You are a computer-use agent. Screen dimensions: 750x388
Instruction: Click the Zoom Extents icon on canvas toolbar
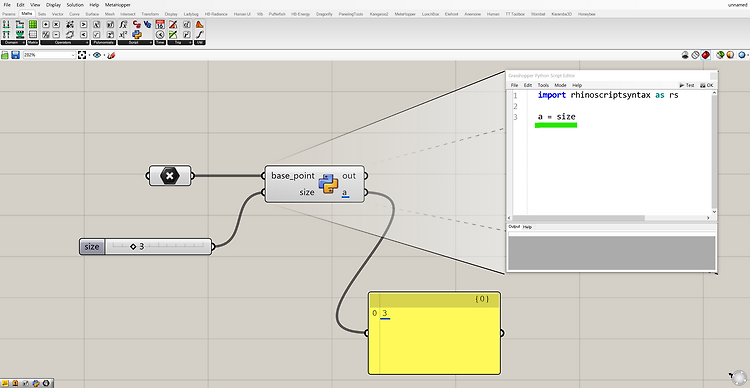(x=82, y=55)
